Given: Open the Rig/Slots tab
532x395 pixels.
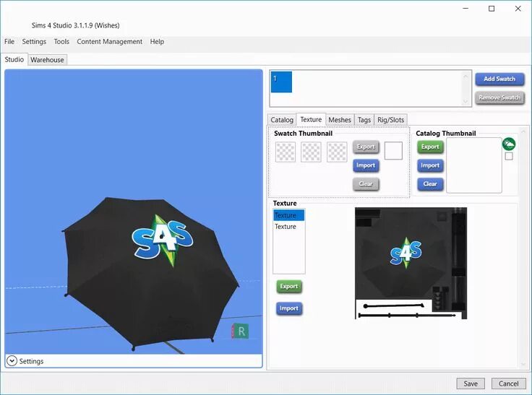Looking at the screenshot, I should point(390,120).
